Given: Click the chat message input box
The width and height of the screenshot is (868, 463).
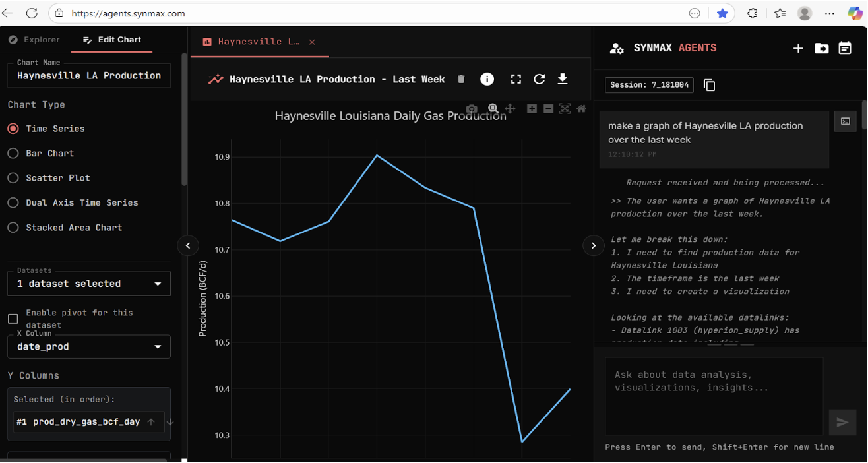Looking at the screenshot, I should pos(714,396).
